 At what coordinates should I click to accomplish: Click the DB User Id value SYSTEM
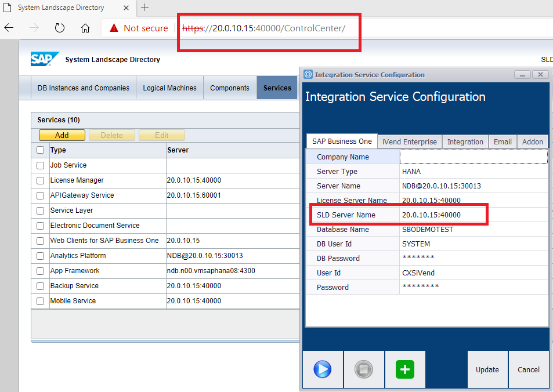474,244
